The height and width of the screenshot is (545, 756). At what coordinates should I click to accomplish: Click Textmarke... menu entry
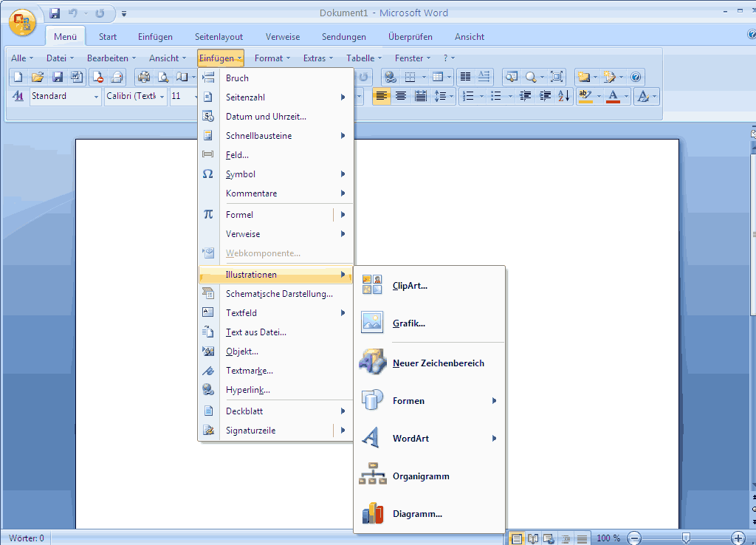pos(276,371)
